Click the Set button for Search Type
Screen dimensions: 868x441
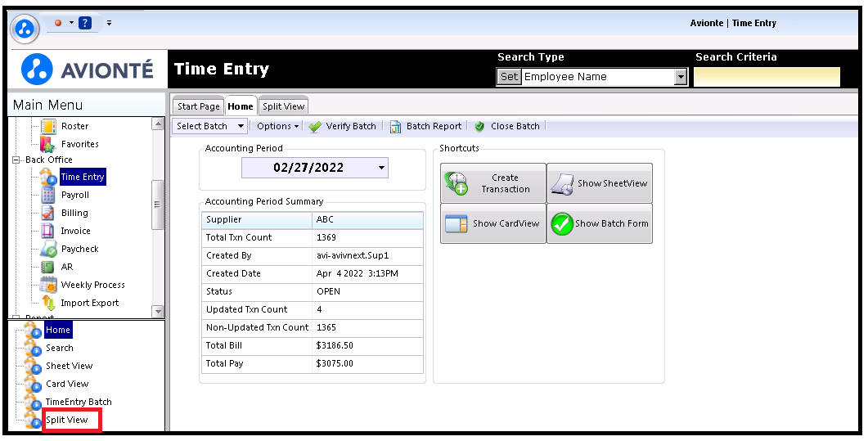509,77
